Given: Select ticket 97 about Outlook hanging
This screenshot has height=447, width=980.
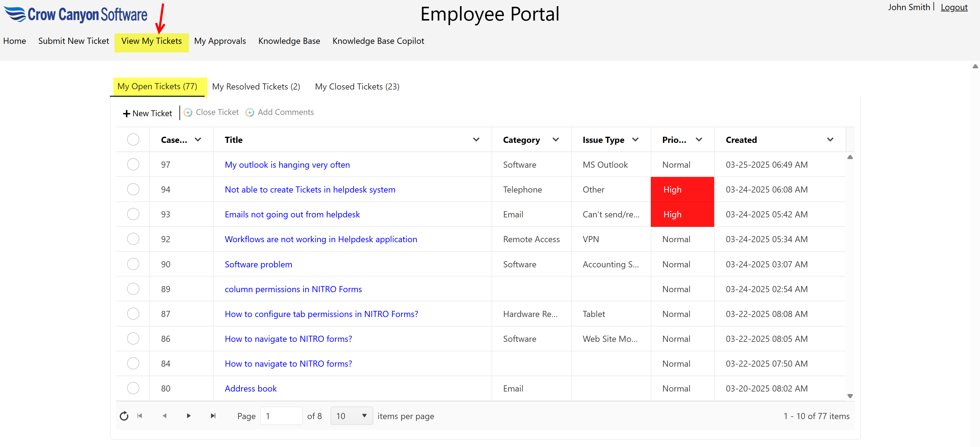Looking at the screenshot, I should [133, 164].
